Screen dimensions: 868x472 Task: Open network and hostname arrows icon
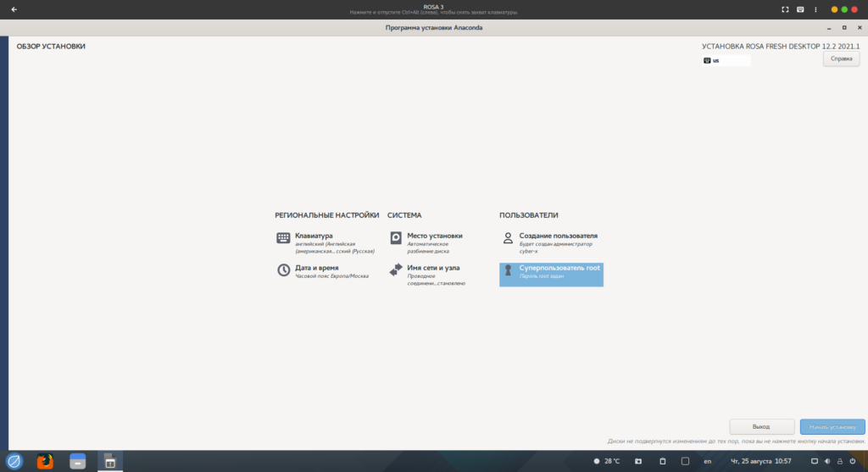(396, 270)
